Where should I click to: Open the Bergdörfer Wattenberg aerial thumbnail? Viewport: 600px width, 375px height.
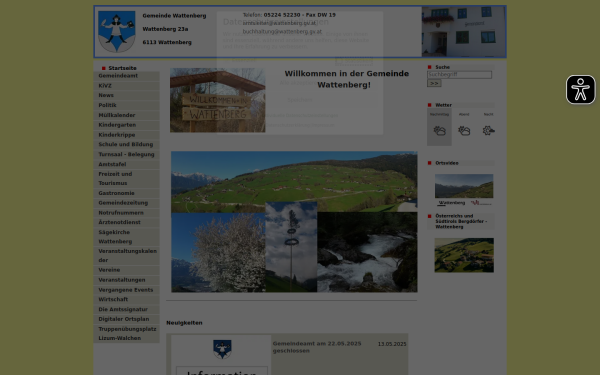click(x=464, y=255)
